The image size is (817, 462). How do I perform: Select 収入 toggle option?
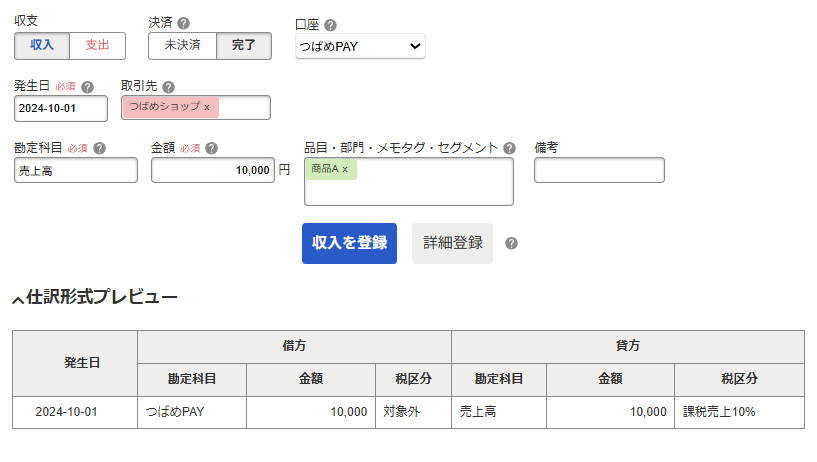point(42,46)
